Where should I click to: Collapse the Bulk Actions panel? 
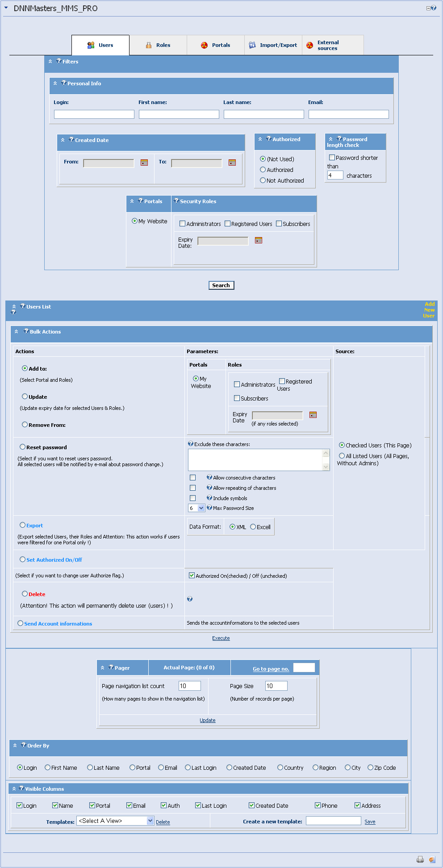[x=17, y=332]
